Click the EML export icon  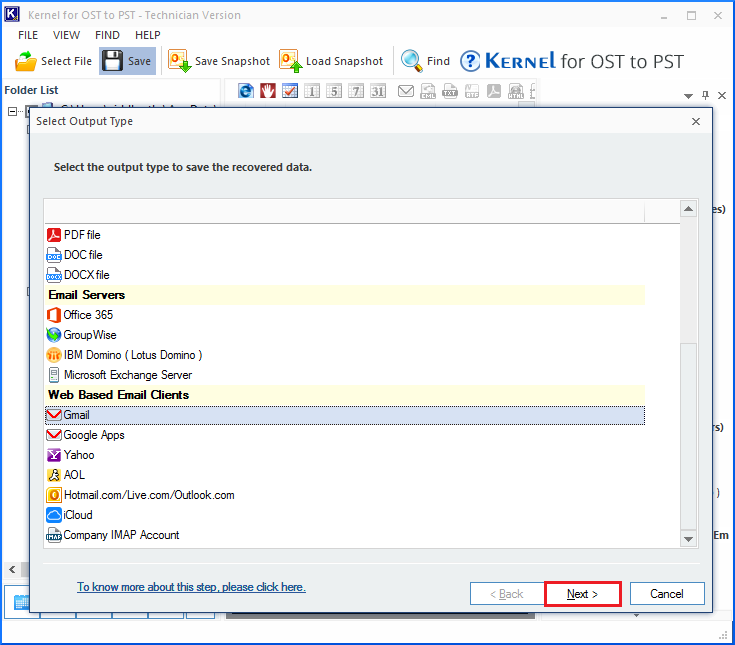(x=428, y=90)
